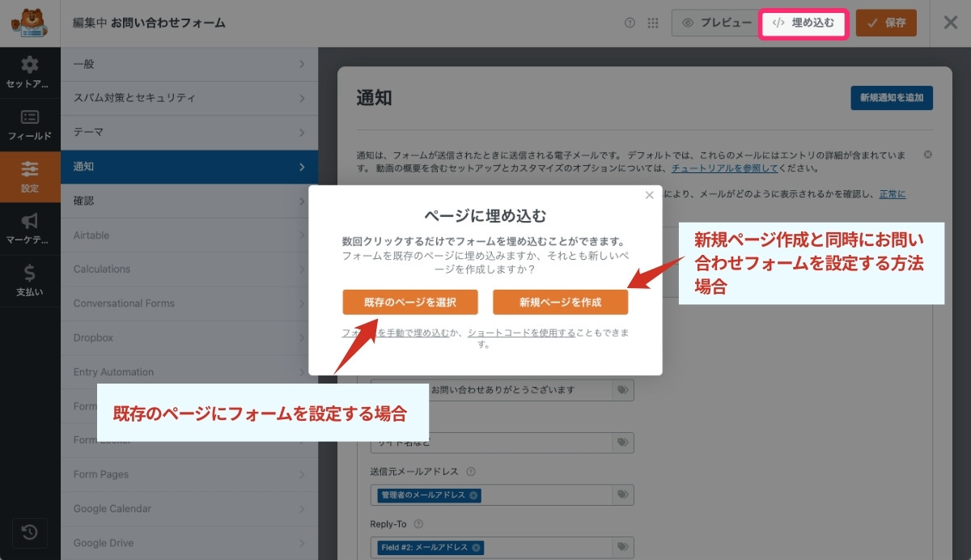Switch to the 確認 settings menu item
This screenshot has height=560, width=971.
(190, 200)
